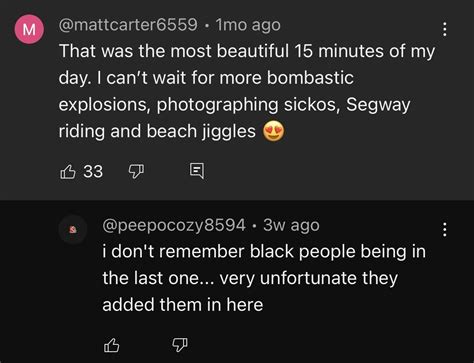Image resolution: width=474 pixels, height=363 pixels.
Task: Visit the @mattcarter6559 channel link
Action: click(x=128, y=25)
